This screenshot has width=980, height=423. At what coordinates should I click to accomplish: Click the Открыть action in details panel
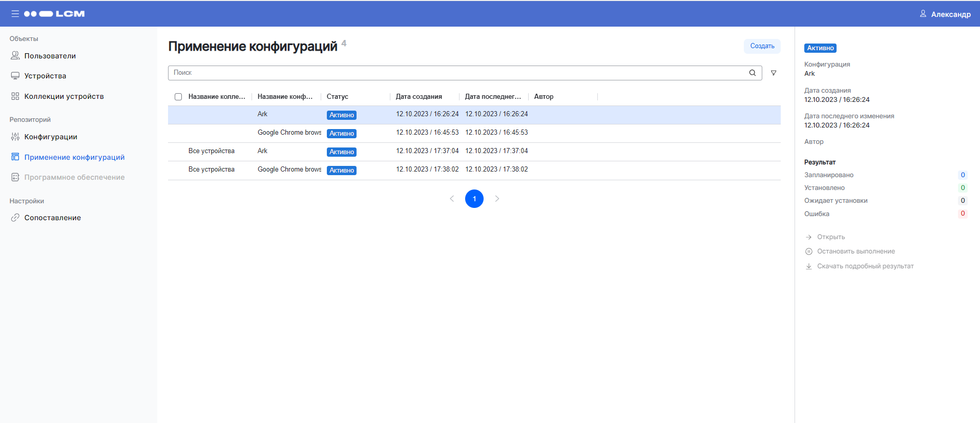pyautogui.click(x=830, y=237)
